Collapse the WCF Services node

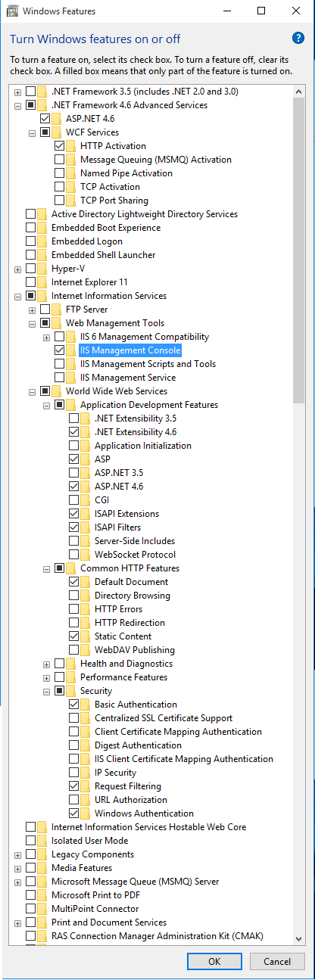pyautogui.click(x=32, y=132)
